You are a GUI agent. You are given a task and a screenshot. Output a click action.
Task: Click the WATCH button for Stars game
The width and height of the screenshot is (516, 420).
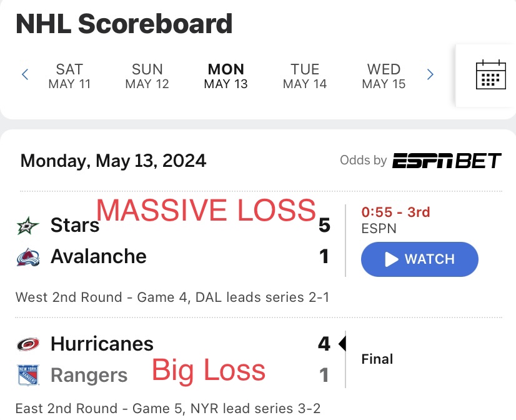pos(420,259)
